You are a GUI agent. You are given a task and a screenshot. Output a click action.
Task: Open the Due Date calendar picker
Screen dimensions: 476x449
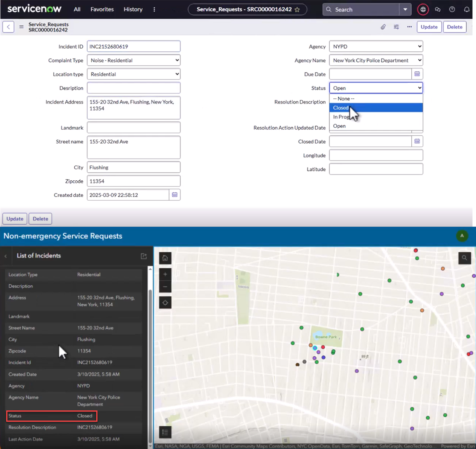[417, 74]
